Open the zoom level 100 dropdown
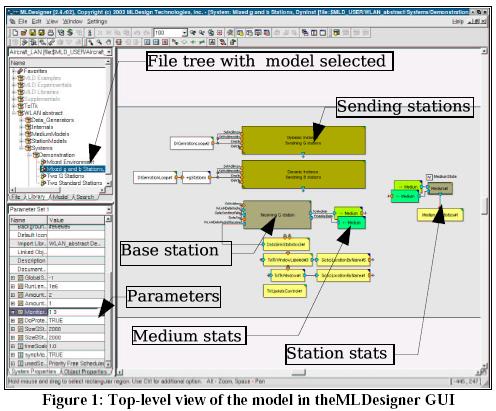496x411 pixels. click(x=184, y=33)
